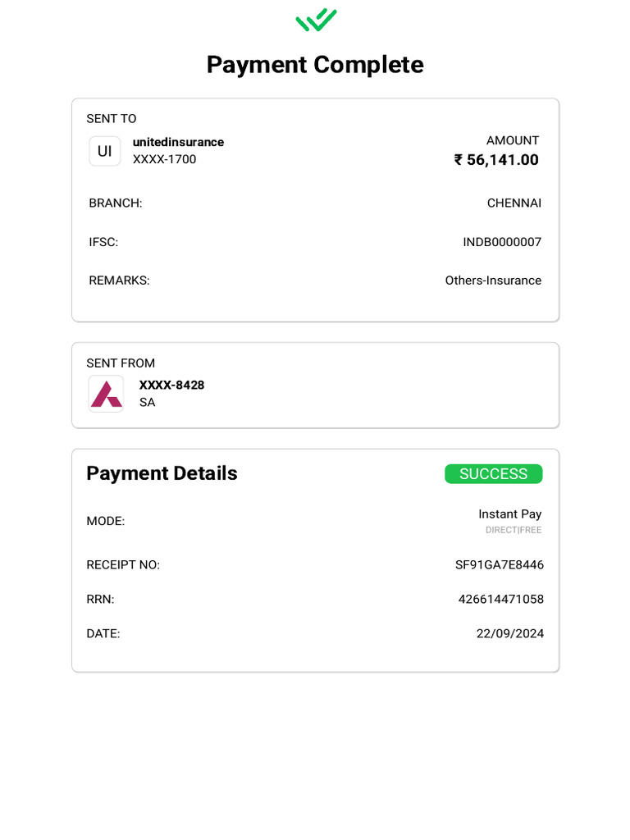
Task: Click the Payment Details section heading
Action: pyautogui.click(x=162, y=473)
